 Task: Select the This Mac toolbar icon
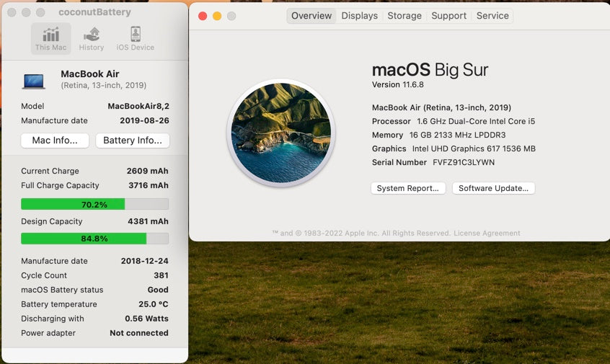(50, 38)
